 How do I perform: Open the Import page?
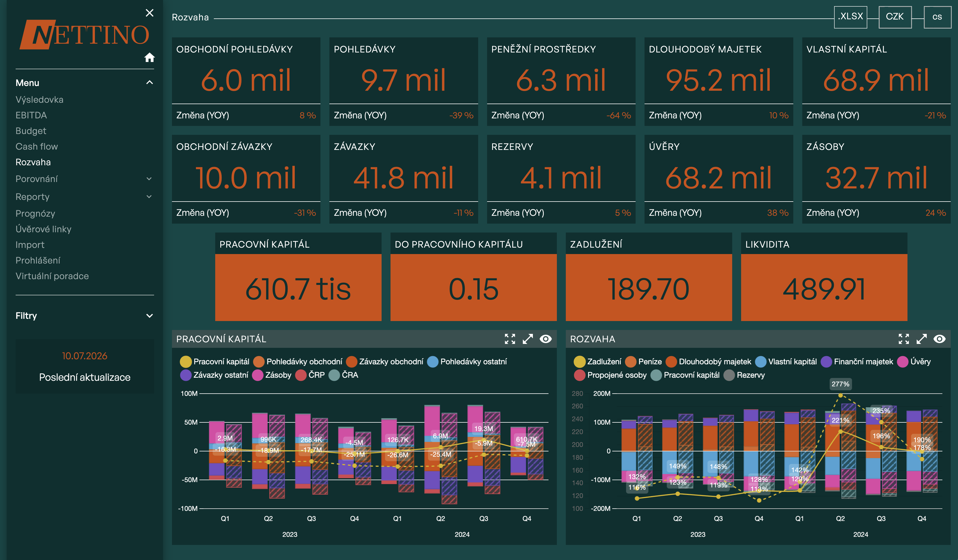tap(30, 245)
